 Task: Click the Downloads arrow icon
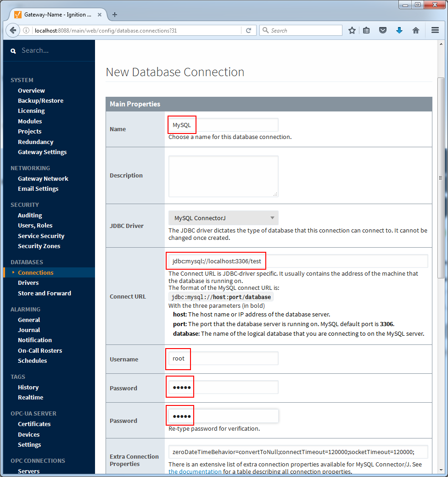(399, 30)
